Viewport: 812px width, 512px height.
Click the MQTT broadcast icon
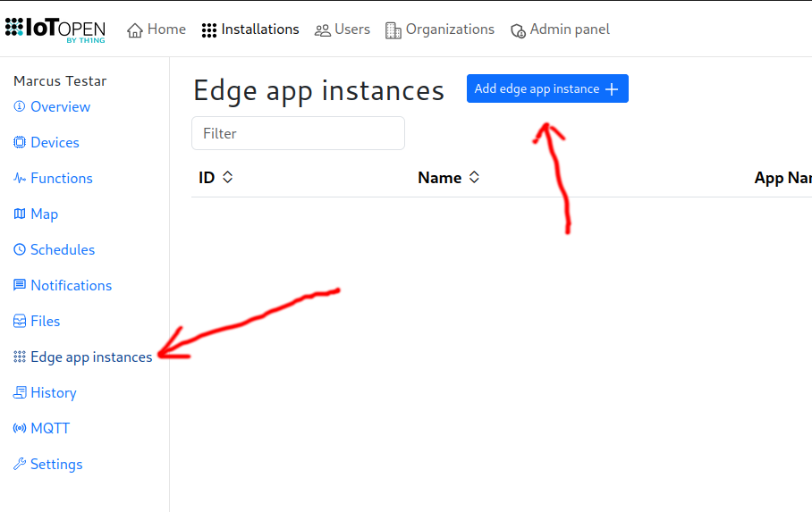point(20,428)
